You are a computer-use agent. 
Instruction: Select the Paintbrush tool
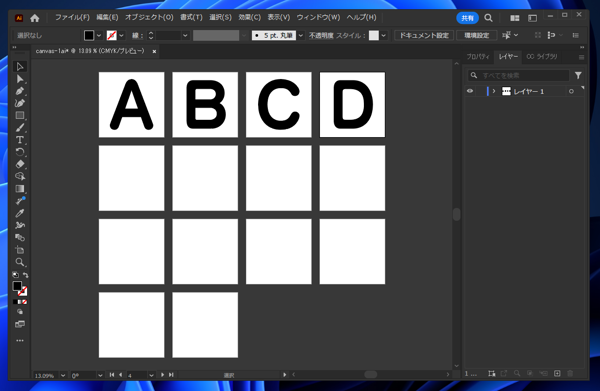pos(20,127)
